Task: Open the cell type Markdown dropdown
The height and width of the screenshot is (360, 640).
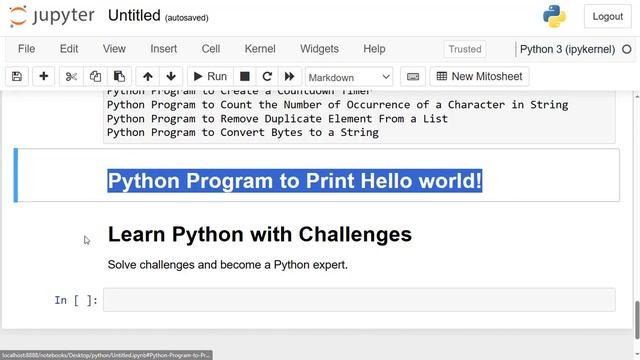Action: 349,77
